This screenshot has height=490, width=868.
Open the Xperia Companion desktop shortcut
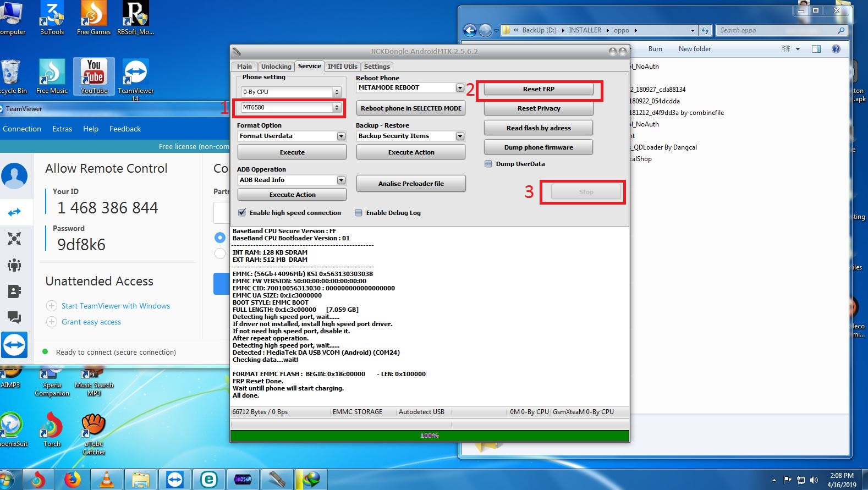pos(52,382)
